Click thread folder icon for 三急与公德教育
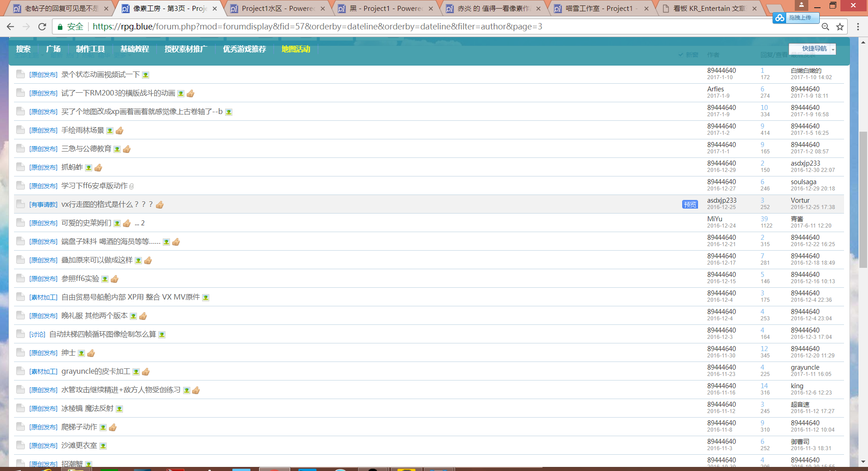The width and height of the screenshot is (868, 471). [20, 148]
